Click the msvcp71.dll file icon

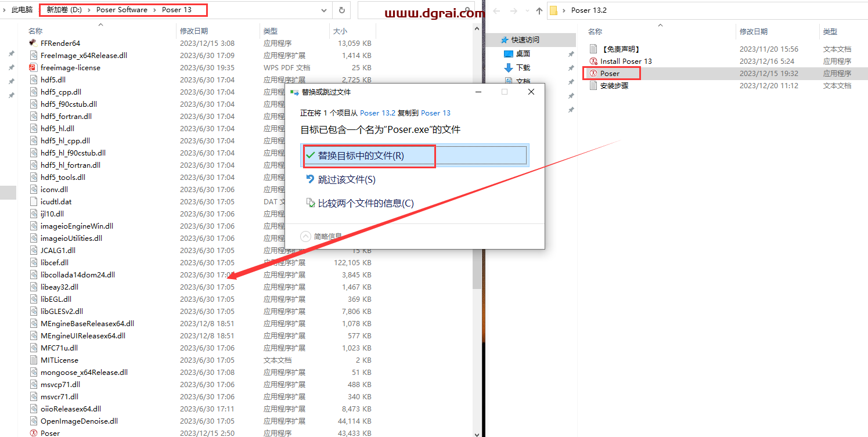click(x=33, y=384)
